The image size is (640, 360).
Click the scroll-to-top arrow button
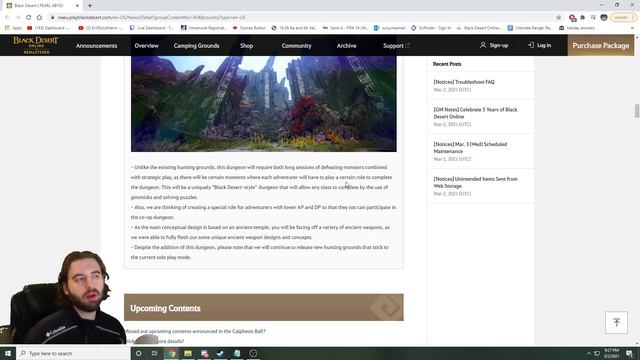click(x=616, y=322)
